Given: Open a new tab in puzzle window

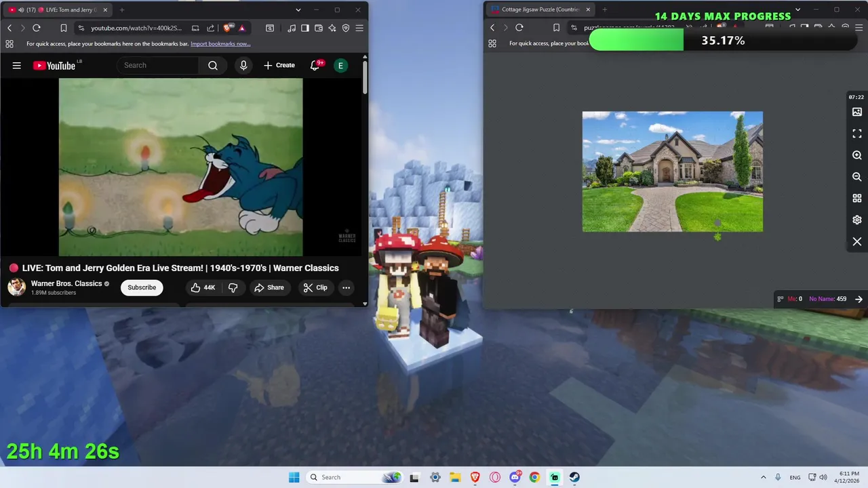Looking at the screenshot, I should 605,9.
